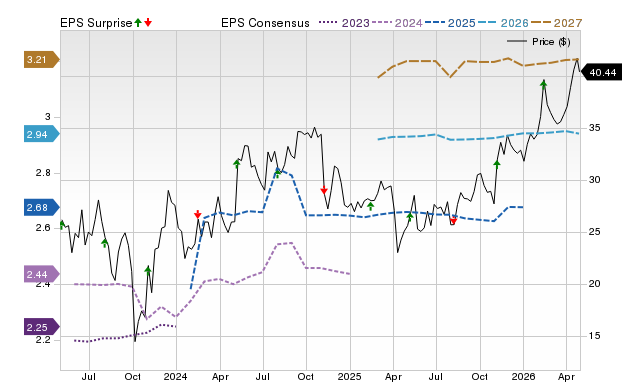This screenshot has width=640, height=382.
Task: Click the 2024 label on the time axis
Action: 176,376
